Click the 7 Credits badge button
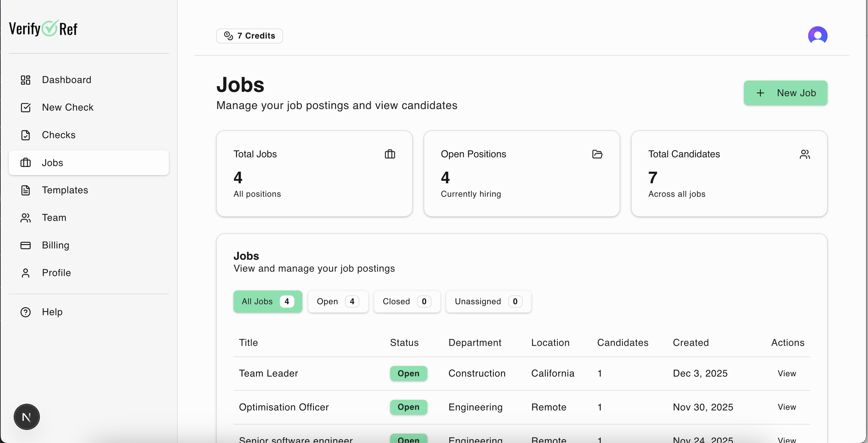 (x=249, y=36)
